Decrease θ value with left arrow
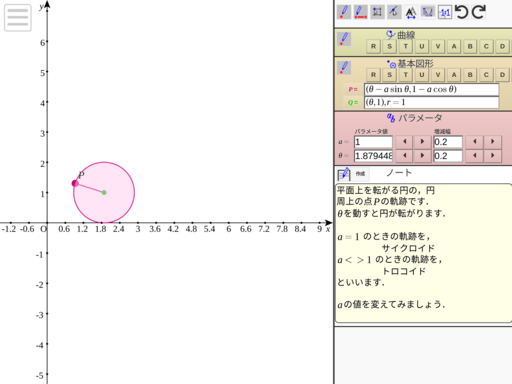 point(404,156)
